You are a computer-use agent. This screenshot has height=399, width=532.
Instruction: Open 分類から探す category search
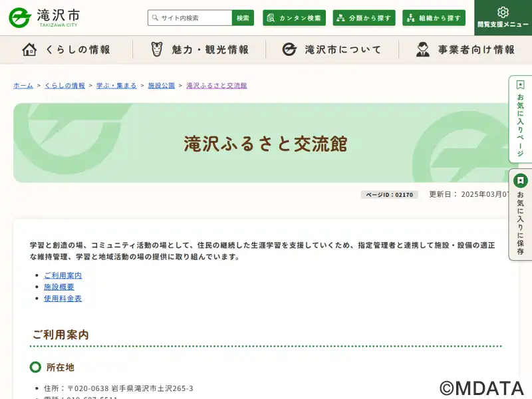tap(364, 18)
